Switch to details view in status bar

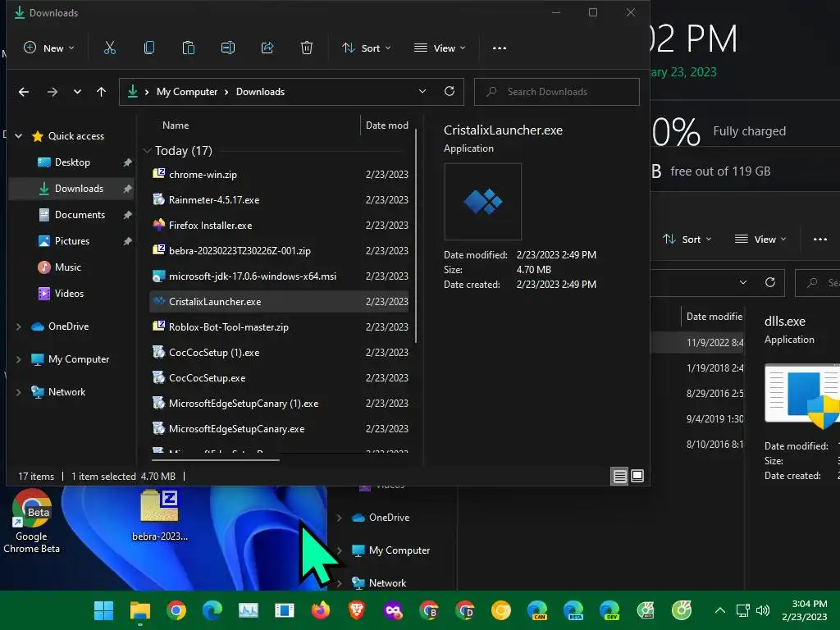[620, 476]
